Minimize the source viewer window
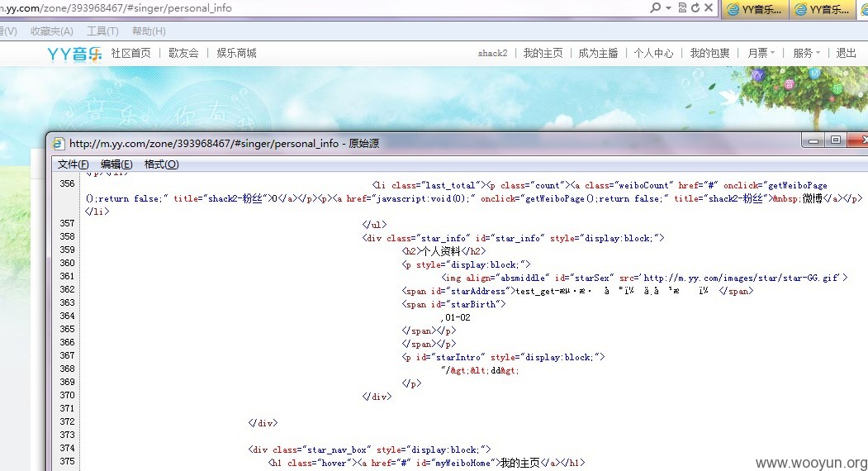 [x=813, y=140]
